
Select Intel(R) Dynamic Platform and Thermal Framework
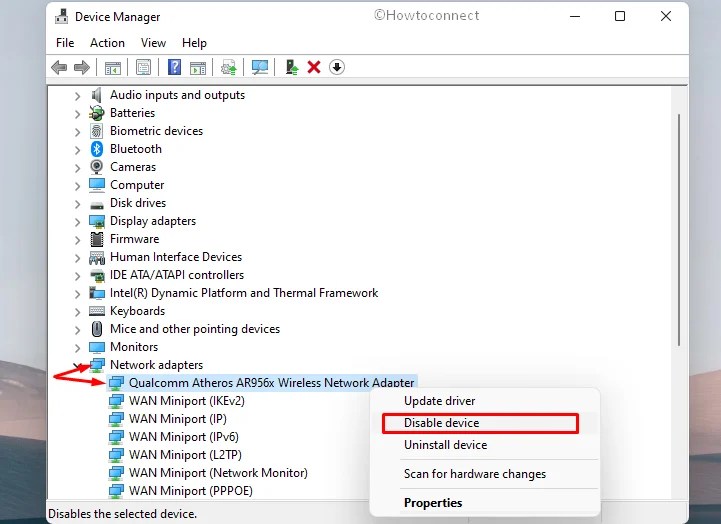pyautogui.click(x=244, y=293)
